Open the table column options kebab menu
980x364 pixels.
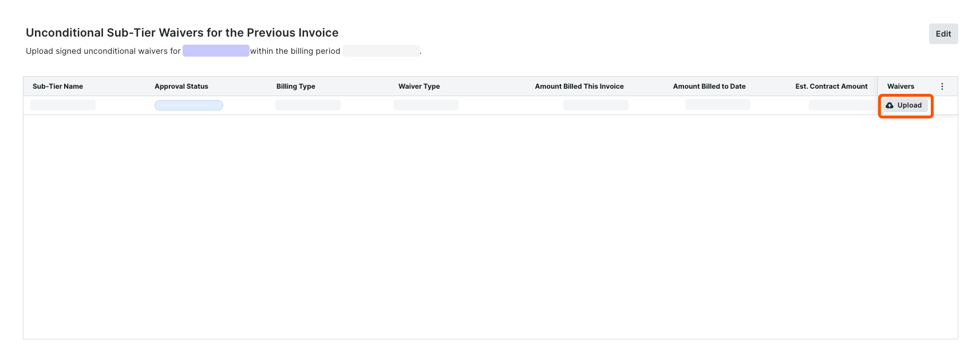coord(942,86)
